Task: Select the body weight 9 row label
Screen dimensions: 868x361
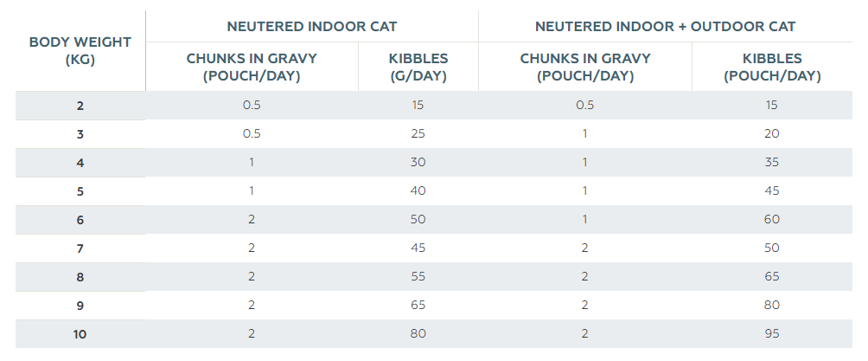Action: coord(80,305)
